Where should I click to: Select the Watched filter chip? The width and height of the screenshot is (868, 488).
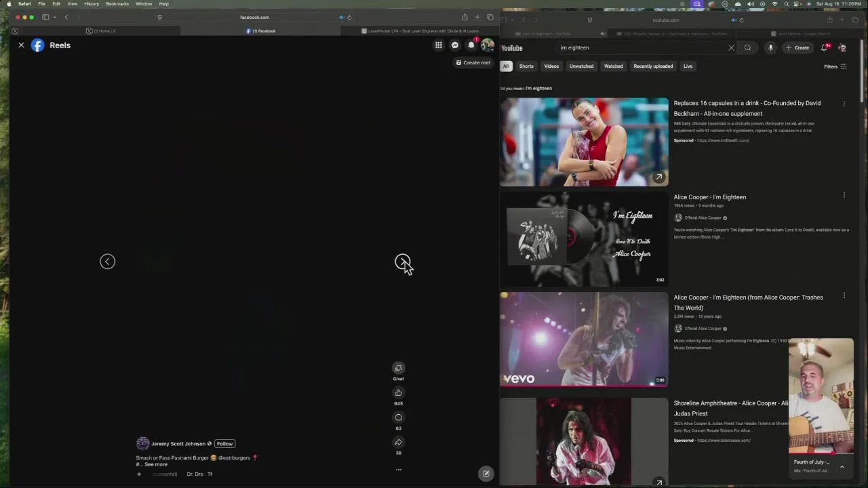click(613, 66)
